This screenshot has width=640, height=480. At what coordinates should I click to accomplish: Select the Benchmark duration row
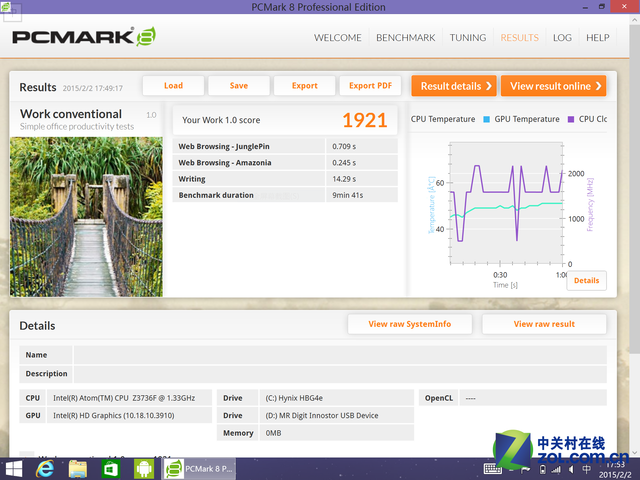coord(285,195)
